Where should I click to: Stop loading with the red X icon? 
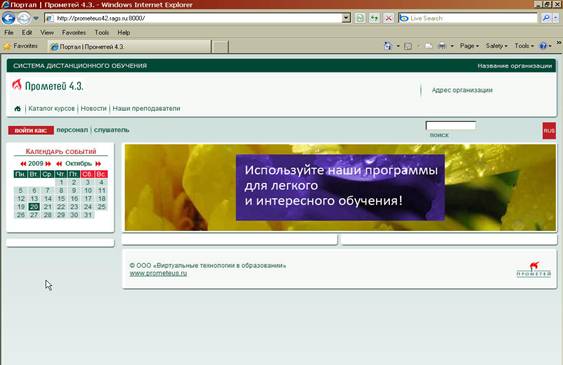tap(388, 18)
